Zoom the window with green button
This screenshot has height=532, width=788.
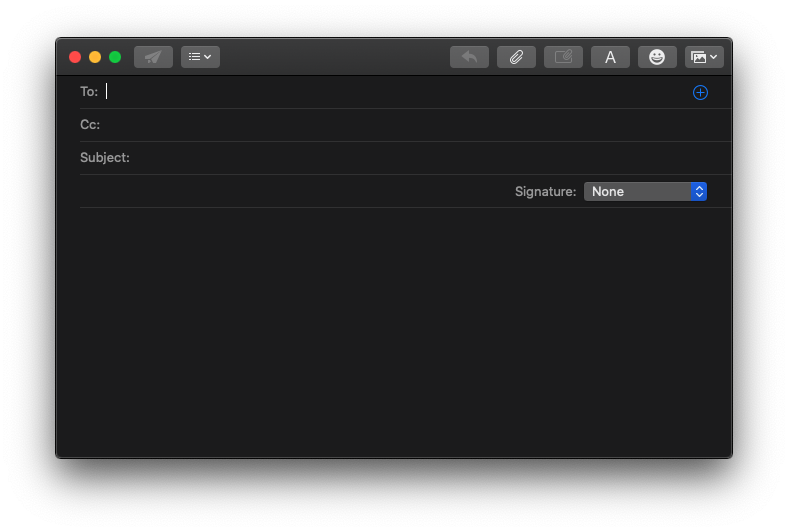[x=115, y=57]
